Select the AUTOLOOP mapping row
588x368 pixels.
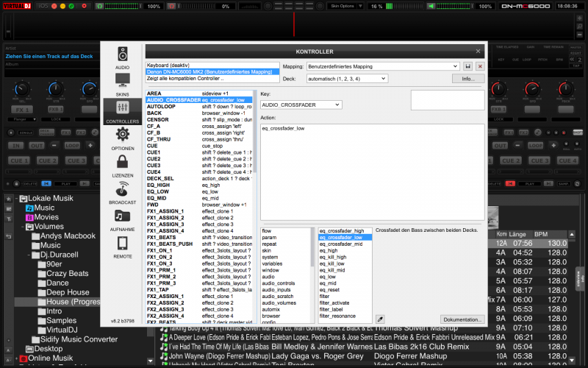(x=199, y=107)
